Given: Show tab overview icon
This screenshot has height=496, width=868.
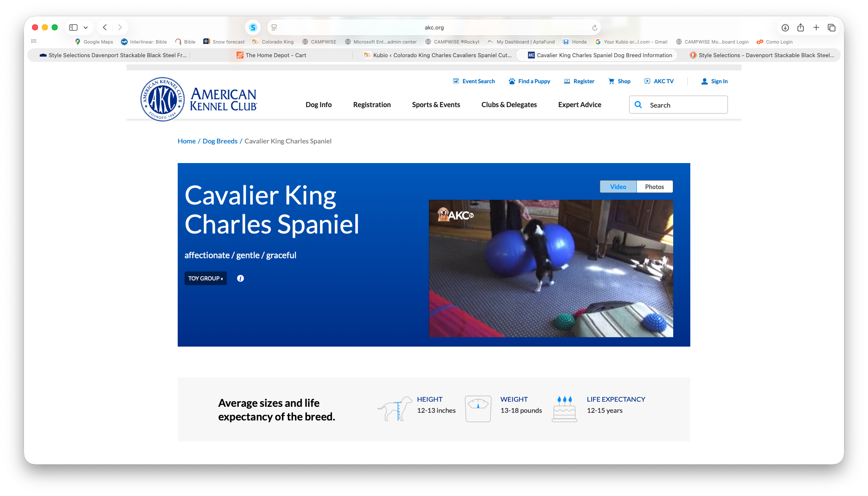Looking at the screenshot, I should pyautogui.click(x=831, y=28).
